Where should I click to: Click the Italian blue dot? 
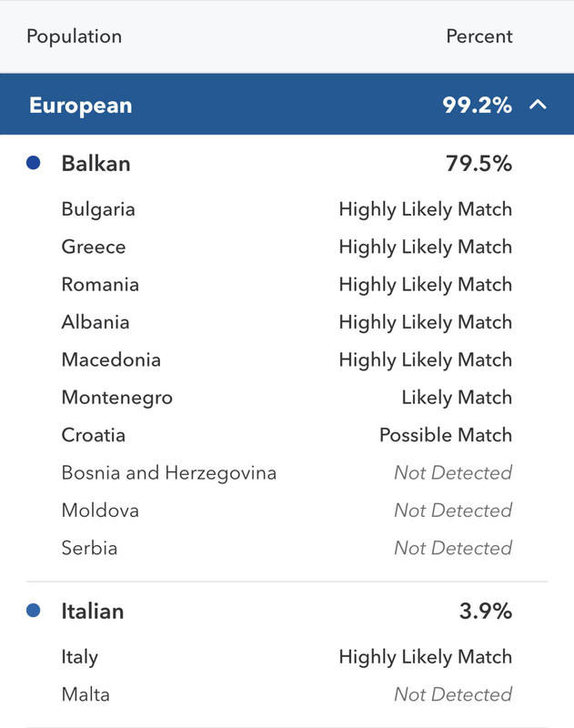pyautogui.click(x=33, y=610)
